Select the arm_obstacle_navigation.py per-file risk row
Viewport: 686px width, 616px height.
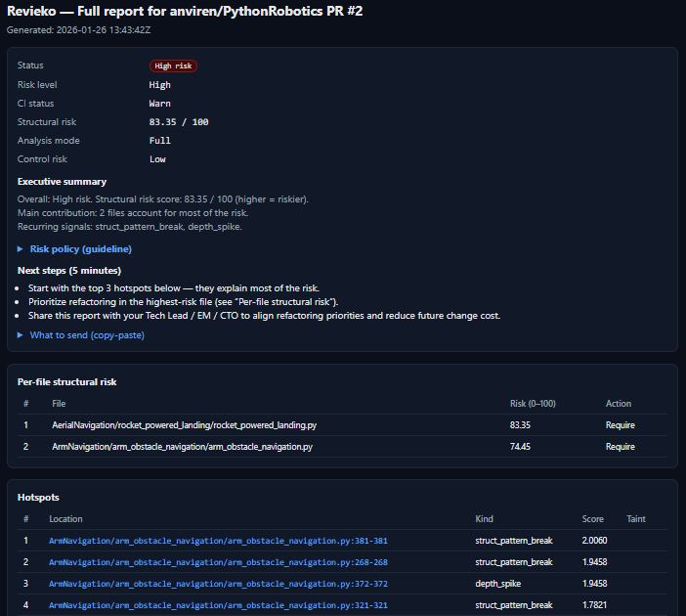pyautogui.click(x=182, y=447)
